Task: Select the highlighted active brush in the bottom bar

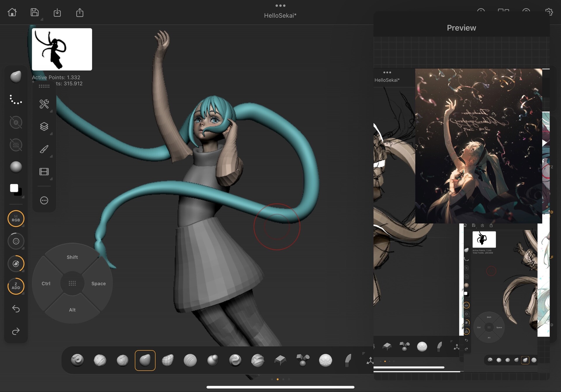Action: pyautogui.click(x=145, y=360)
